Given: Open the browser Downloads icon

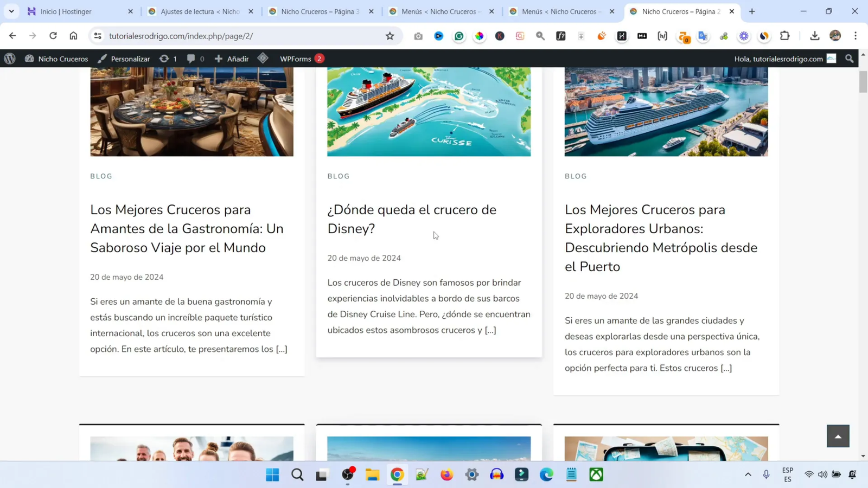Looking at the screenshot, I should click(x=815, y=36).
